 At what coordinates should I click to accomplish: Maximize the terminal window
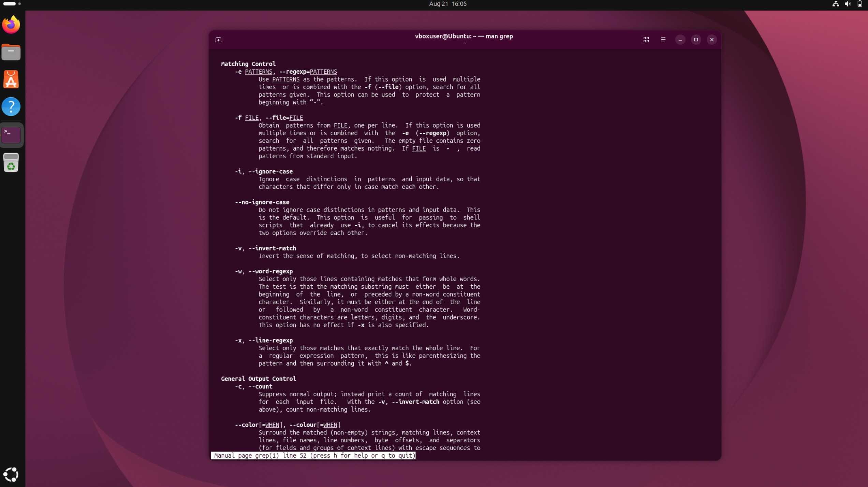(x=696, y=40)
